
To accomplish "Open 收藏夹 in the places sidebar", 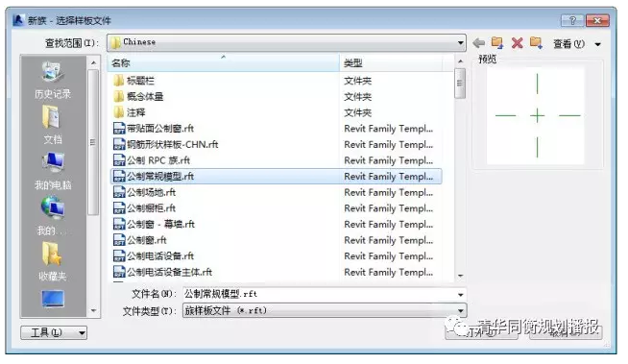I will pyautogui.click(x=53, y=262).
